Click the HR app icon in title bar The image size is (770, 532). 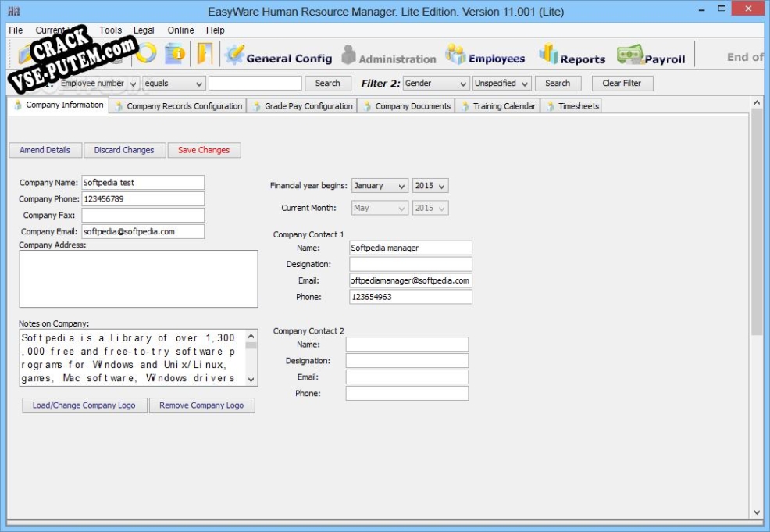click(x=14, y=11)
